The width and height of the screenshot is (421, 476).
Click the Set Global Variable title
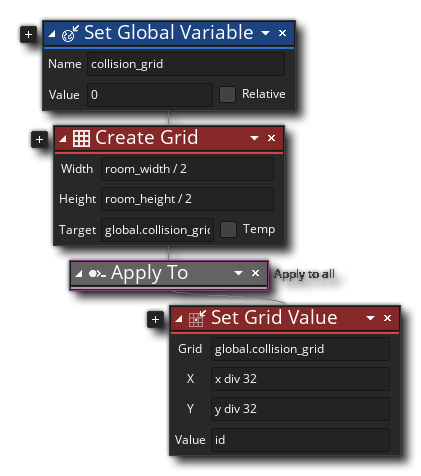tap(169, 33)
